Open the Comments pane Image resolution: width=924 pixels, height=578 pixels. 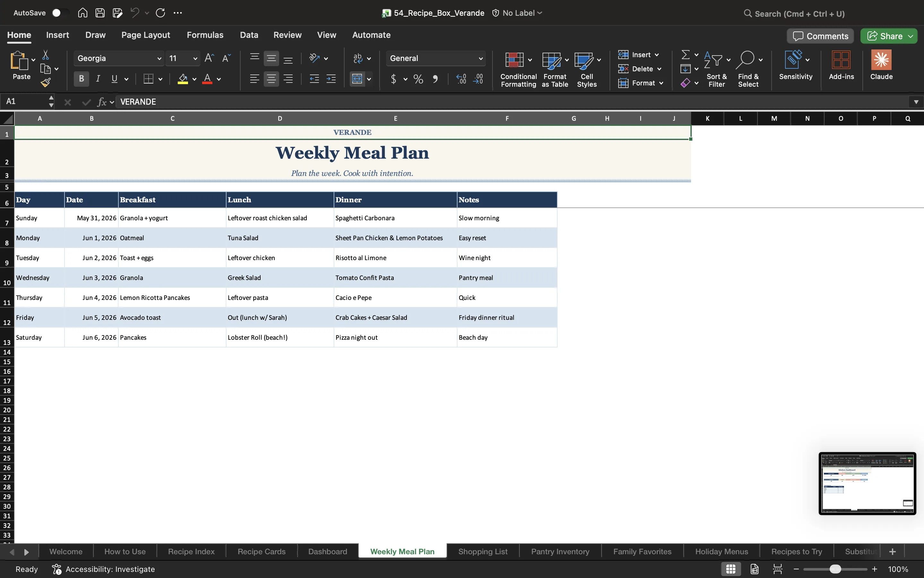[820, 36]
